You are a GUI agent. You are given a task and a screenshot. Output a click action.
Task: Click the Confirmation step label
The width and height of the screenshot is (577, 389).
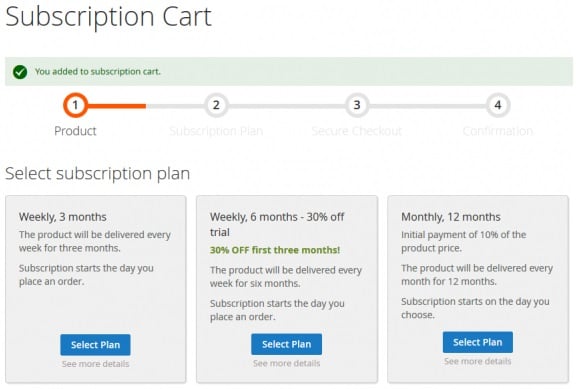click(x=498, y=131)
